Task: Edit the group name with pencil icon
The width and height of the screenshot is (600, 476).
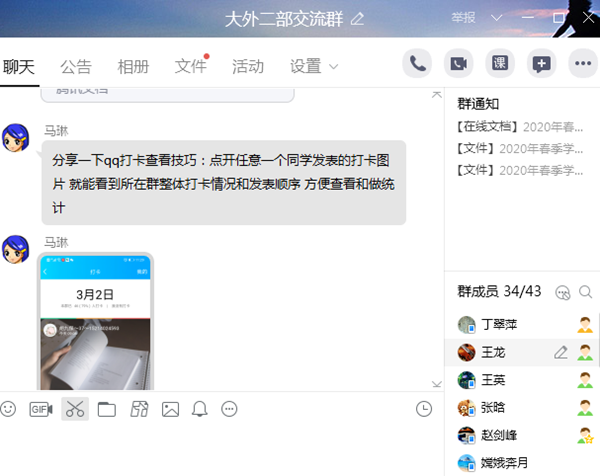Action: tap(358, 18)
